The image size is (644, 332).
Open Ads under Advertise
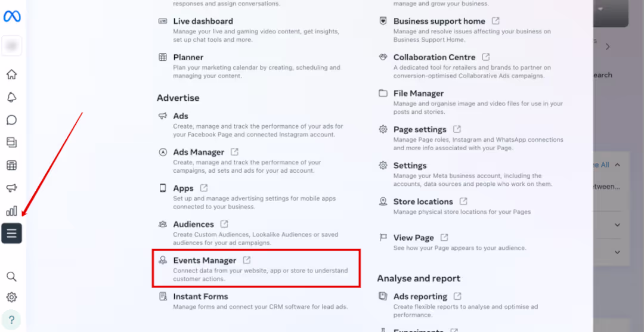pos(181,116)
